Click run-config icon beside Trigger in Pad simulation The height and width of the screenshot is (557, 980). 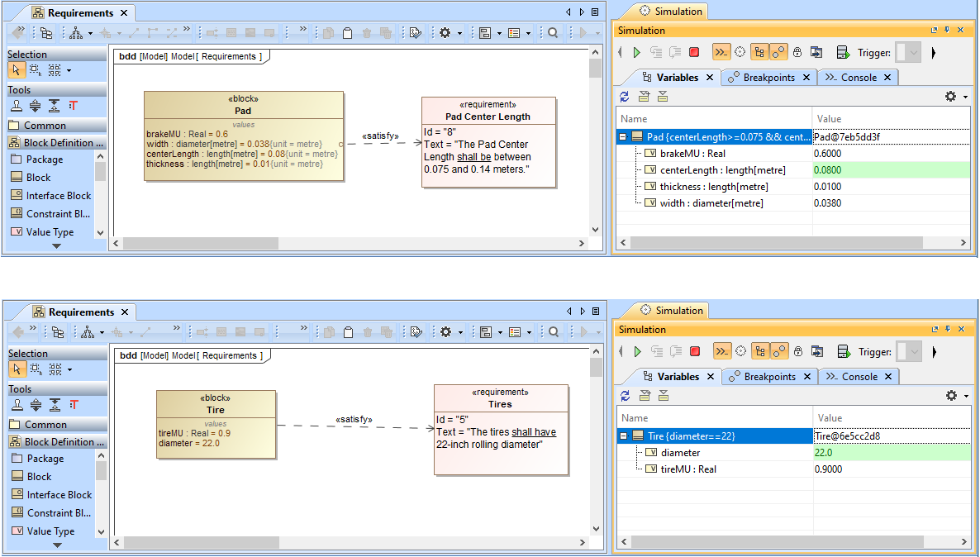(x=843, y=52)
